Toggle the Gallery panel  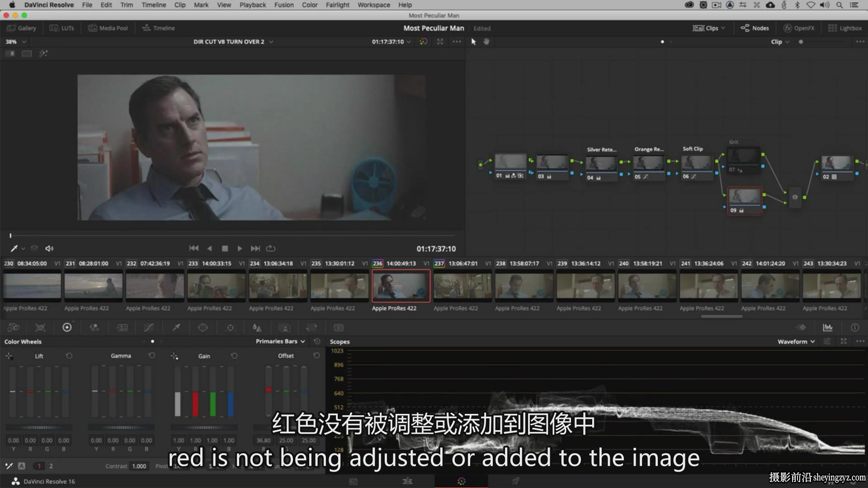22,28
